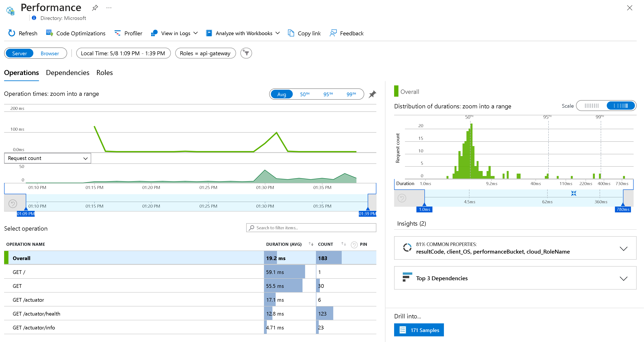Screen dimensions: 644x342
Task: Close the Performance blade
Action: [629, 8]
